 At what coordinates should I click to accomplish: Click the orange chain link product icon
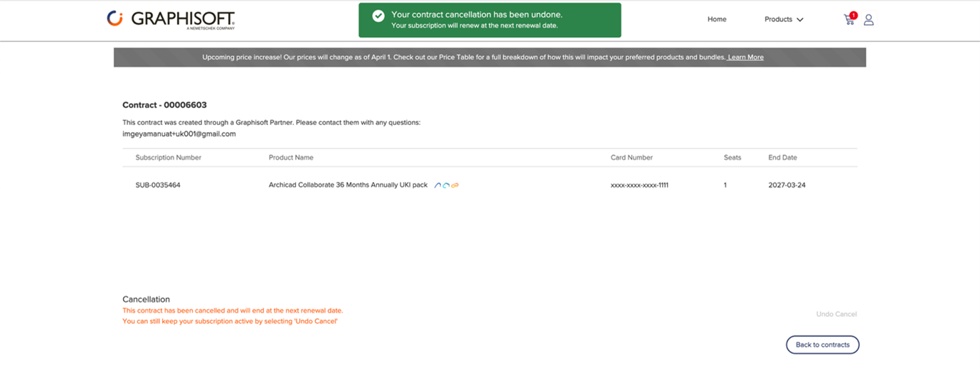coord(454,185)
